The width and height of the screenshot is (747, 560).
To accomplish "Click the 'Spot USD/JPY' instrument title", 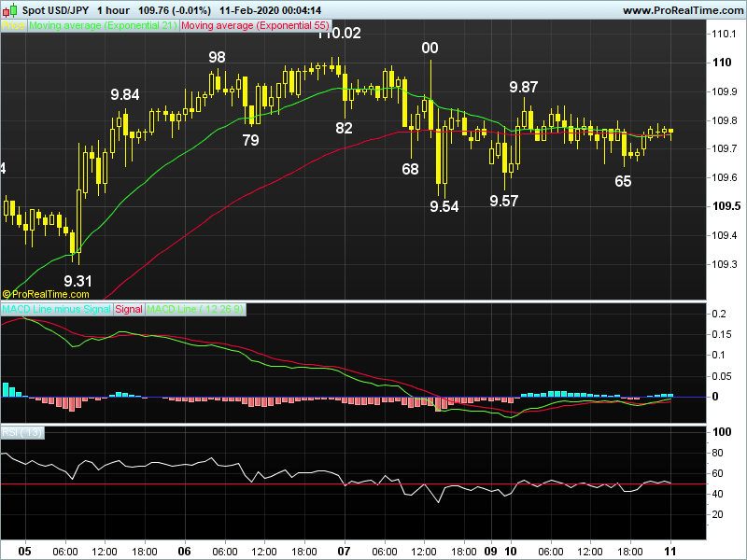I will click(x=55, y=10).
